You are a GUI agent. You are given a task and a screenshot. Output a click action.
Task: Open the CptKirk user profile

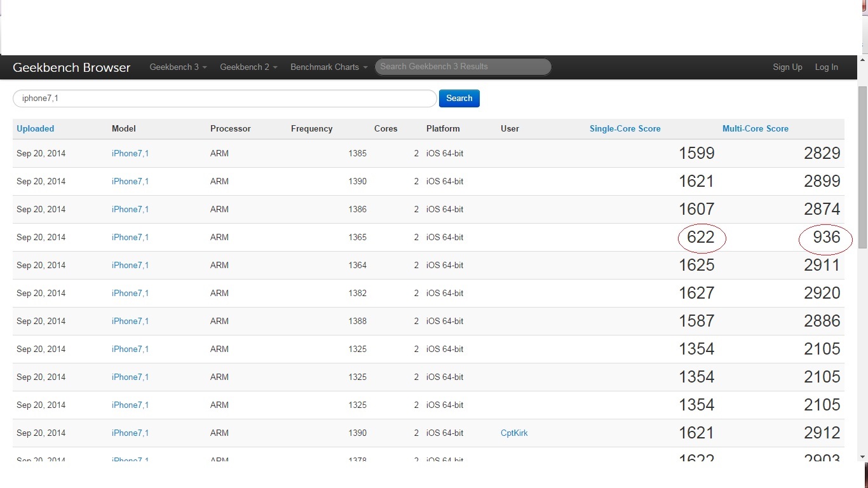(x=514, y=433)
